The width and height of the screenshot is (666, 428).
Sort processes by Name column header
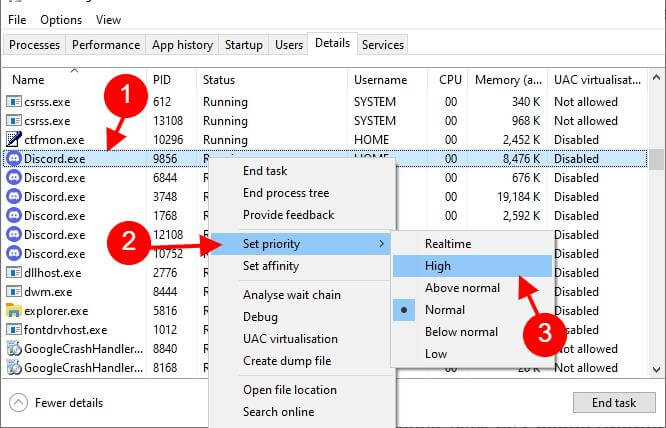pos(28,80)
